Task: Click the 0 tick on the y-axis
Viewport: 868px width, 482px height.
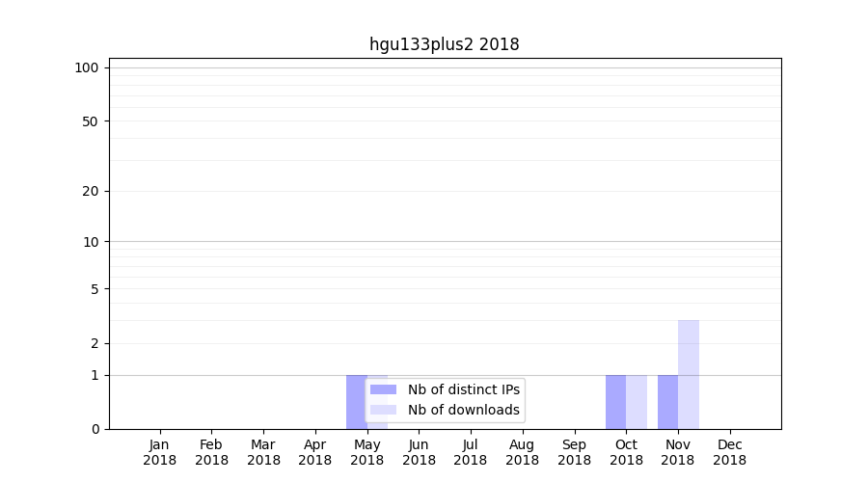Action: coord(95,429)
